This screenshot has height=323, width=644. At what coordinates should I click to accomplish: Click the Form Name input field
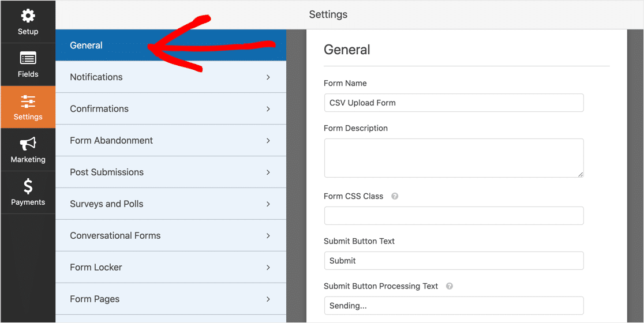(454, 103)
